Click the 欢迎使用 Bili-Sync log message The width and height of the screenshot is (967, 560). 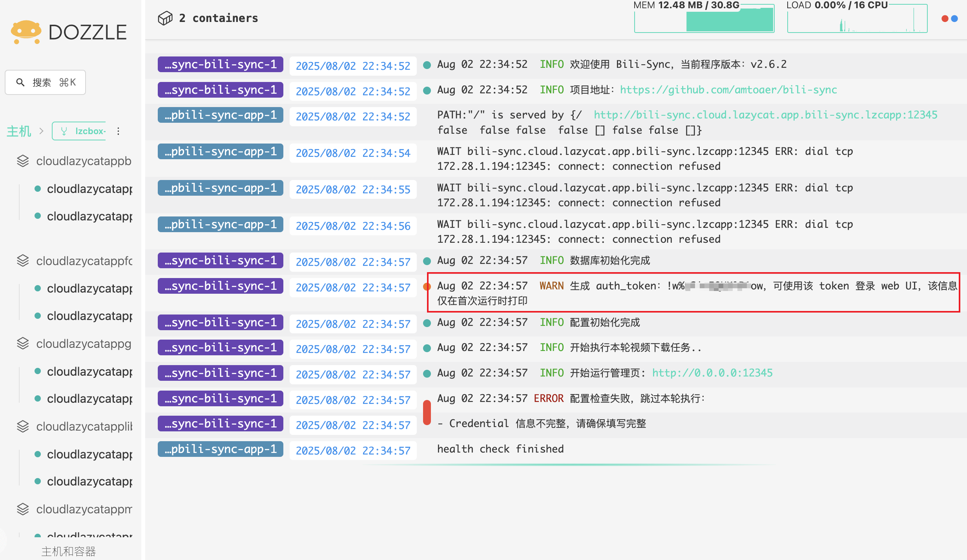click(x=612, y=64)
